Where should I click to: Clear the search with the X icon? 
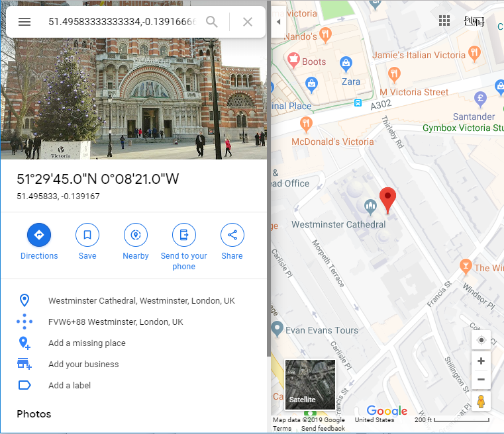(x=248, y=22)
